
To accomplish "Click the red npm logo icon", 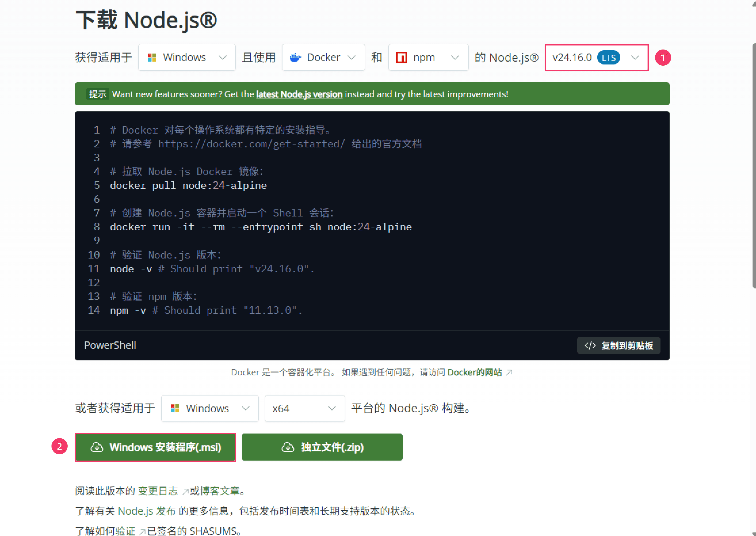I will click(x=401, y=58).
